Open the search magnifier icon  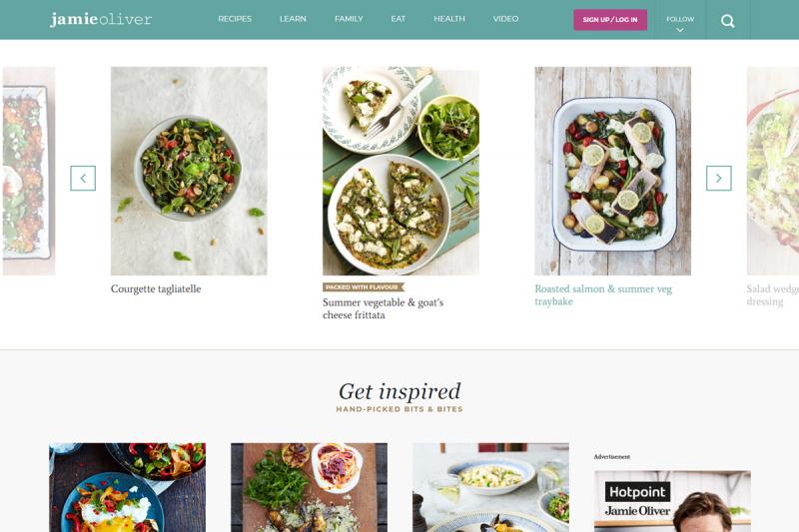pos(728,21)
